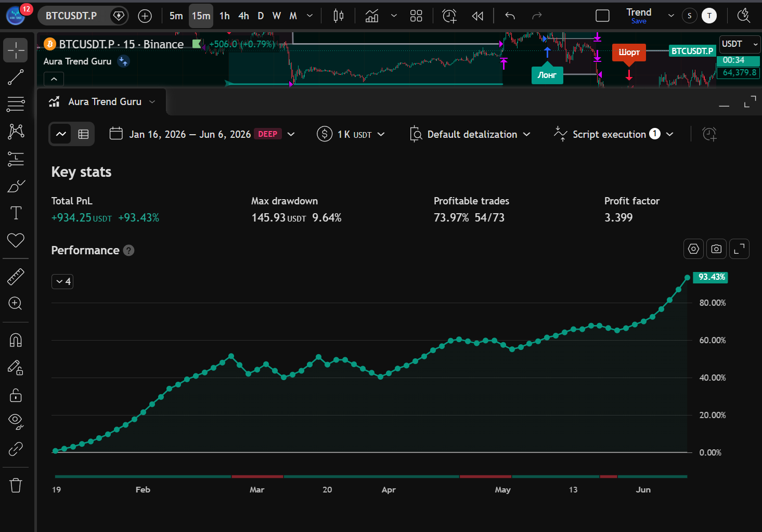Open the USDT currency dropdown

pyautogui.click(x=739, y=44)
